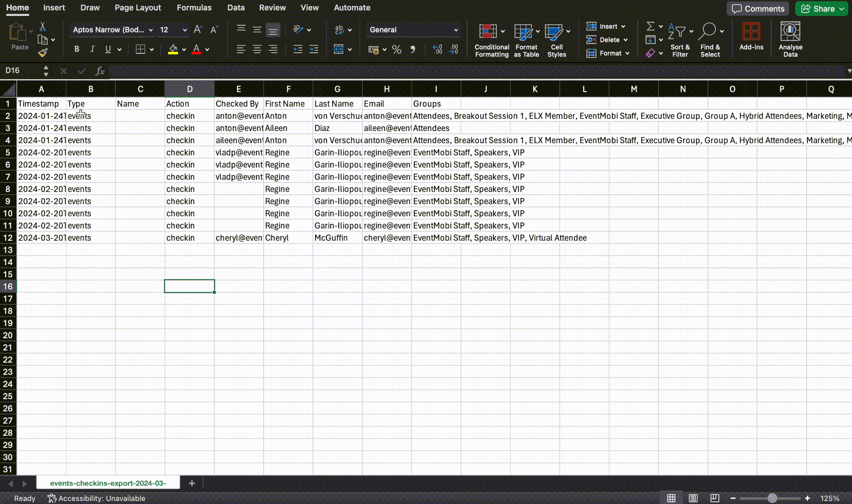Click the Share button
This screenshot has height=504, width=852.
pos(821,8)
